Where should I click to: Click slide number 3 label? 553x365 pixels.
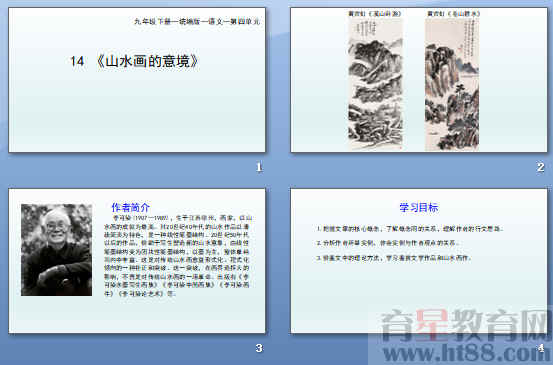[259, 348]
